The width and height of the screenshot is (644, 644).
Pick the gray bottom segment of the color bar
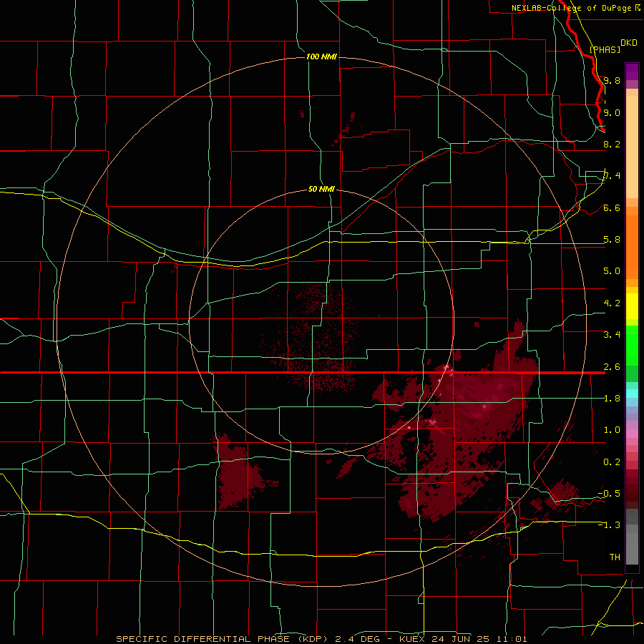(x=632, y=538)
